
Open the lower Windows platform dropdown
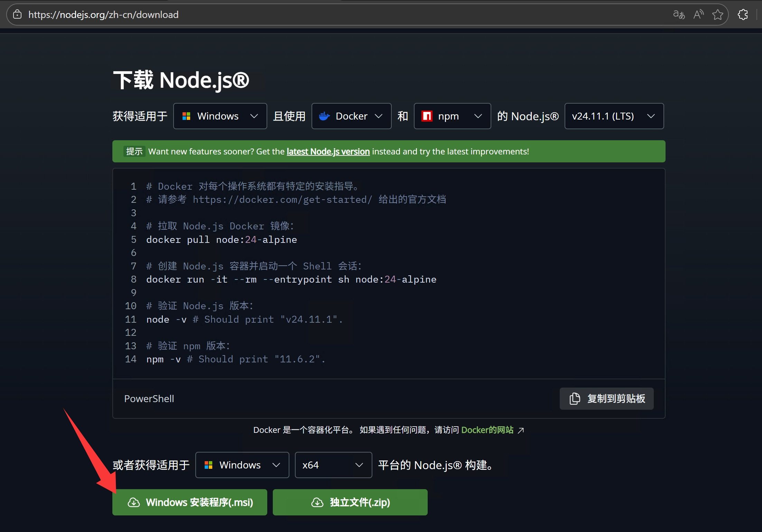click(242, 465)
